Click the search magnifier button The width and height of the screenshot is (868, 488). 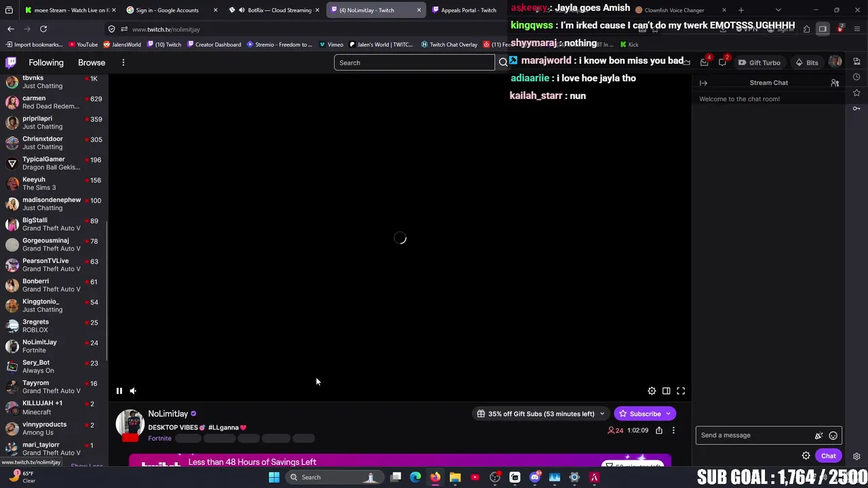(503, 62)
